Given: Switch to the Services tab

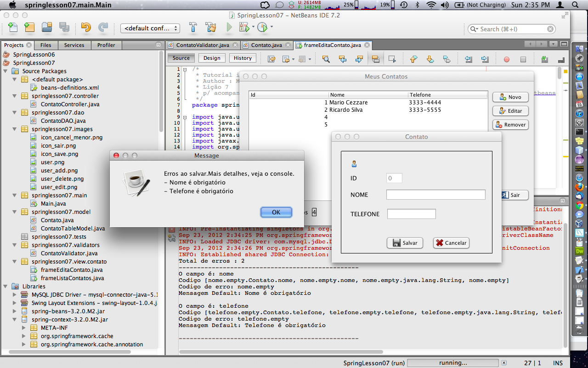Looking at the screenshot, I should [74, 45].
